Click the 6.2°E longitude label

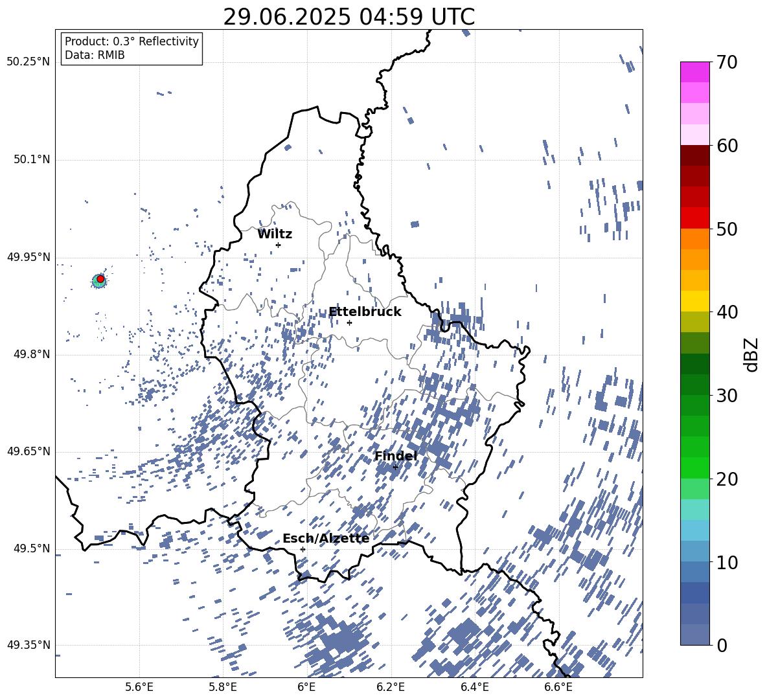[391, 687]
